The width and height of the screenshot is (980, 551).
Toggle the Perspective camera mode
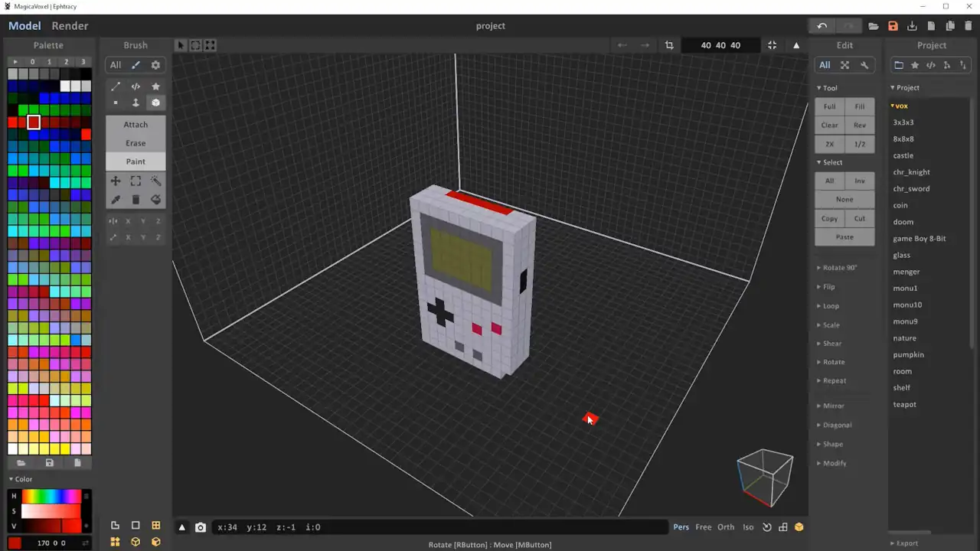[x=681, y=527]
